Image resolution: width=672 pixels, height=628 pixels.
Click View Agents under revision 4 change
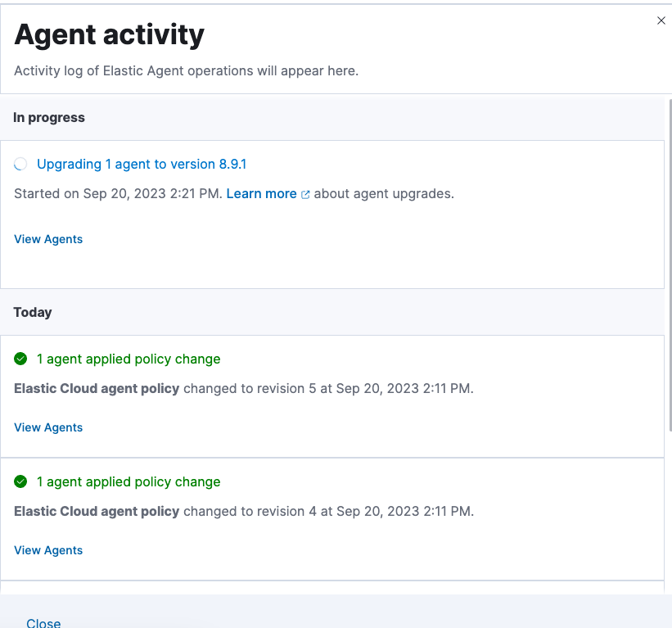coord(47,549)
